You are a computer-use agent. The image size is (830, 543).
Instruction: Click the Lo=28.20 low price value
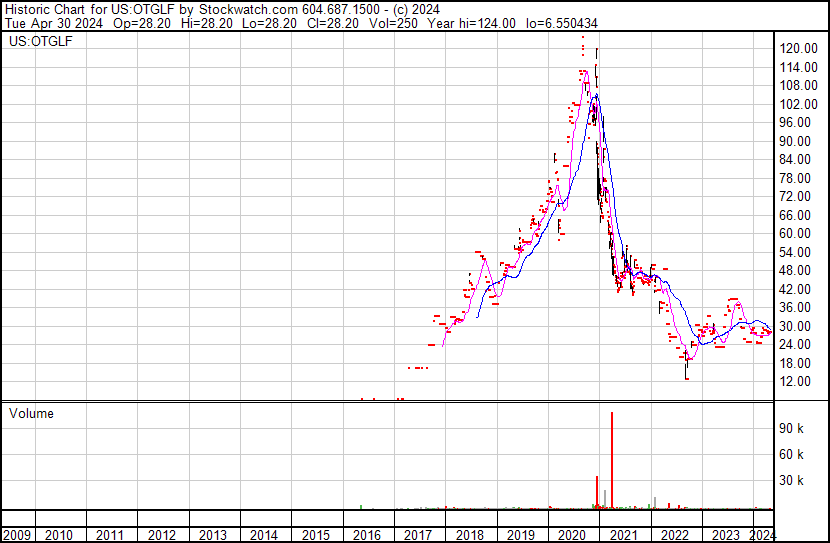click(269, 24)
